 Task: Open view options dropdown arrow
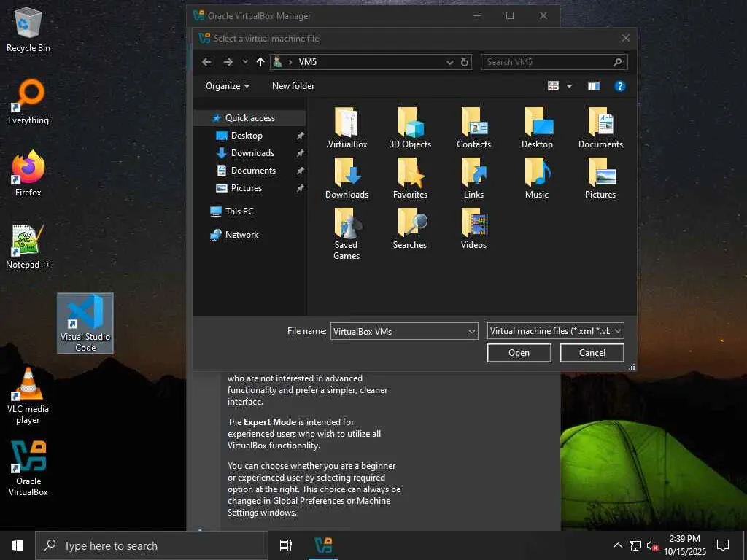coord(569,86)
